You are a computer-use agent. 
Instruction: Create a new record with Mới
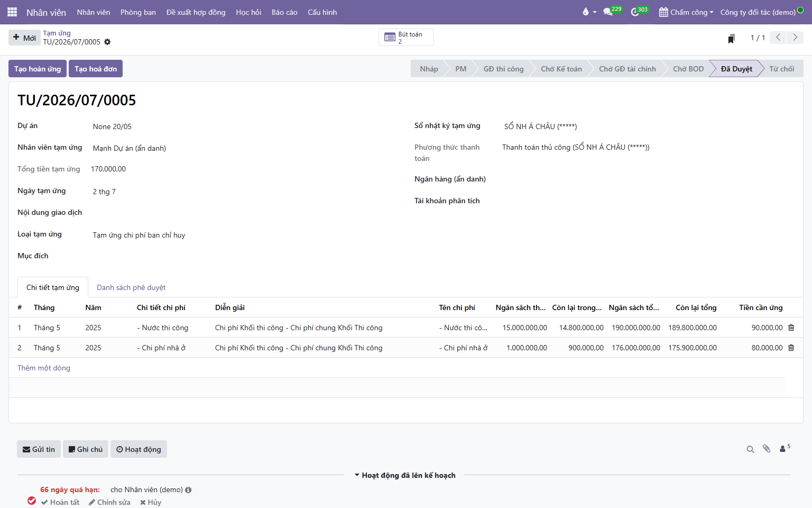pyautogui.click(x=24, y=38)
